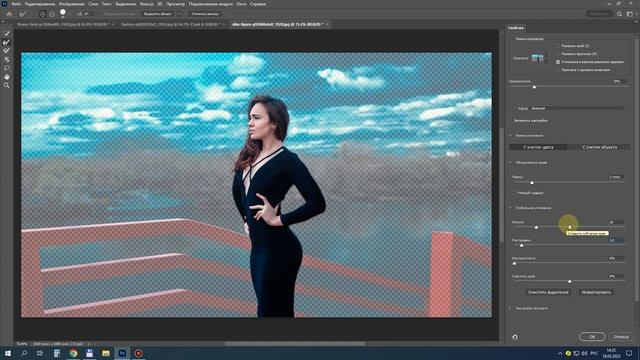Click the Отмена button
Image resolution: width=640 pixels, height=360 pixels.
point(621,337)
